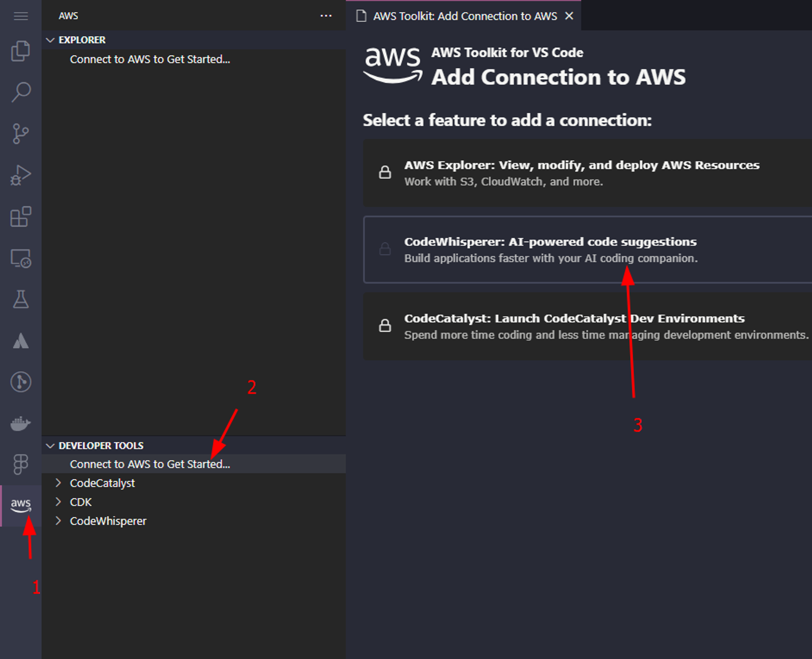The width and height of the screenshot is (812, 659).
Task: Open the Run and Debug view
Action: (21, 175)
